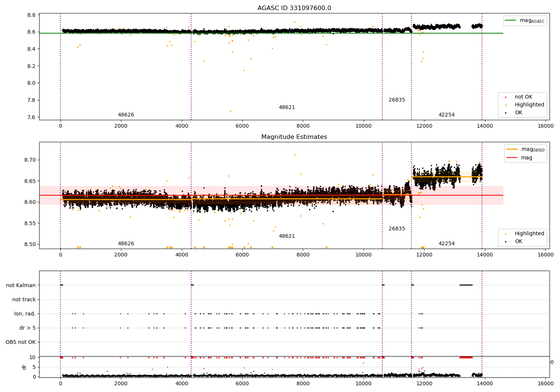
Task: Click y-tick 7.8 on top plot
Action: tap(31, 100)
